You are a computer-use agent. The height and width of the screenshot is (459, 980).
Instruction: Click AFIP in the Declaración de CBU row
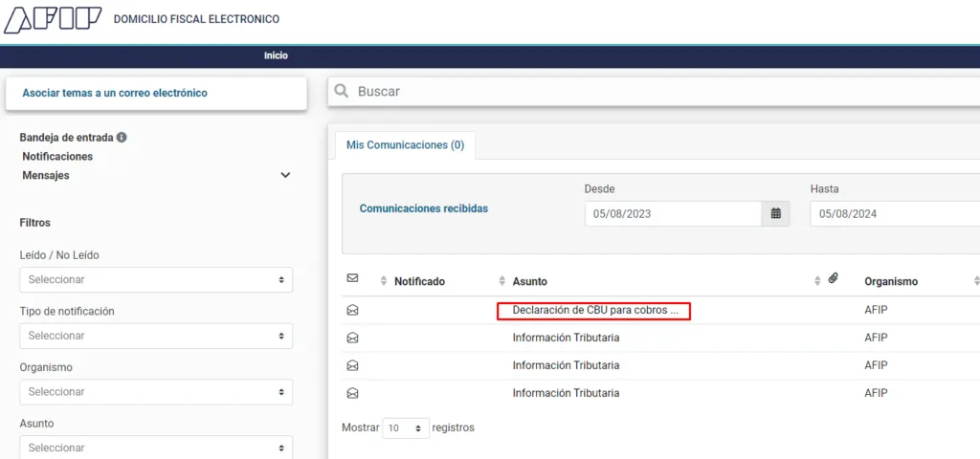pos(876,310)
